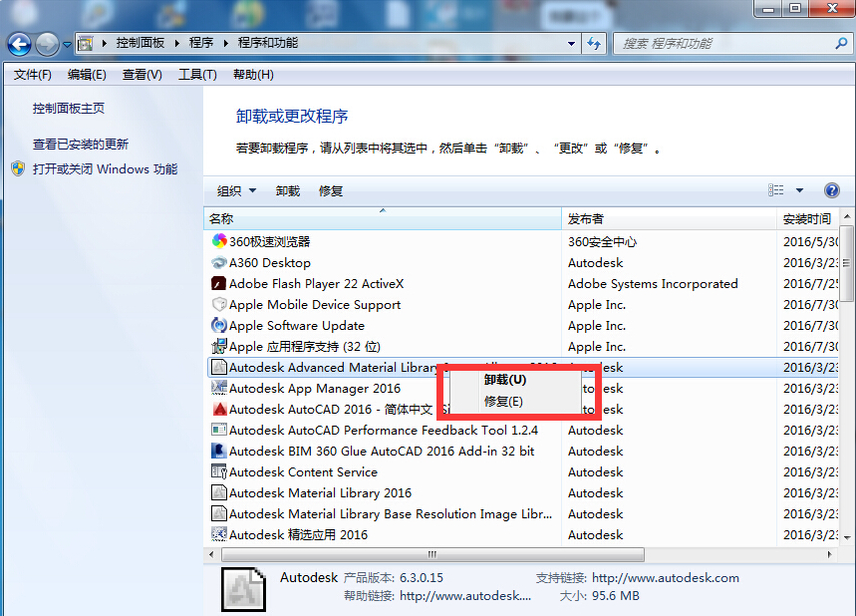Click the horizontal scrollbar right arrow
Image resolution: width=856 pixels, height=616 pixels.
coord(829,554)
